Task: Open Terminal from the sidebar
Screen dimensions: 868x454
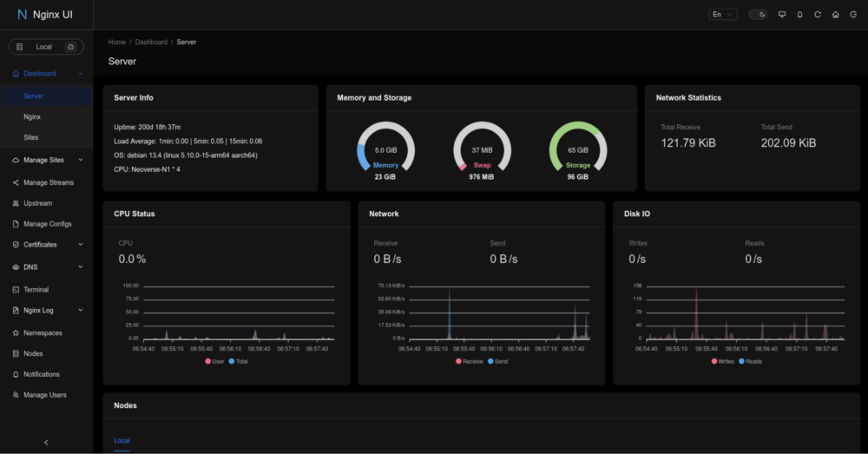Action: (x=36, y=289)
